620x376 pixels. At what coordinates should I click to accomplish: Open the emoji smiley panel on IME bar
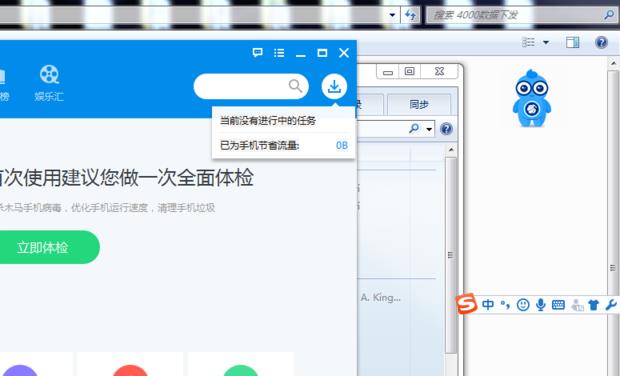[523, 304]
